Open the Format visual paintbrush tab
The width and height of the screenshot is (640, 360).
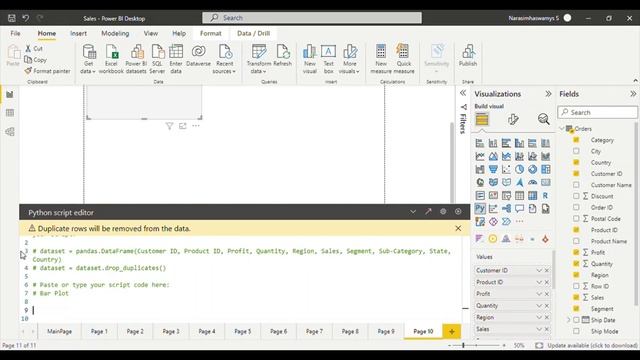513,119
